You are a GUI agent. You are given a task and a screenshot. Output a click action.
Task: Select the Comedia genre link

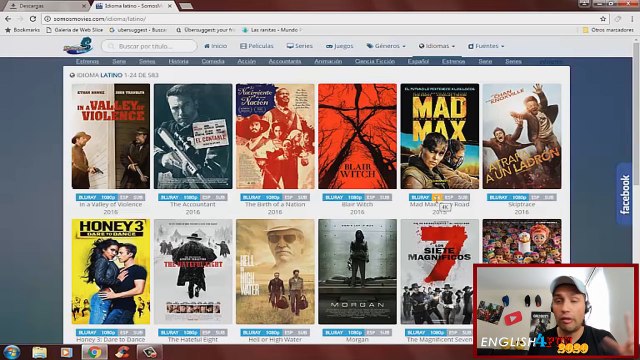point(213,61)
